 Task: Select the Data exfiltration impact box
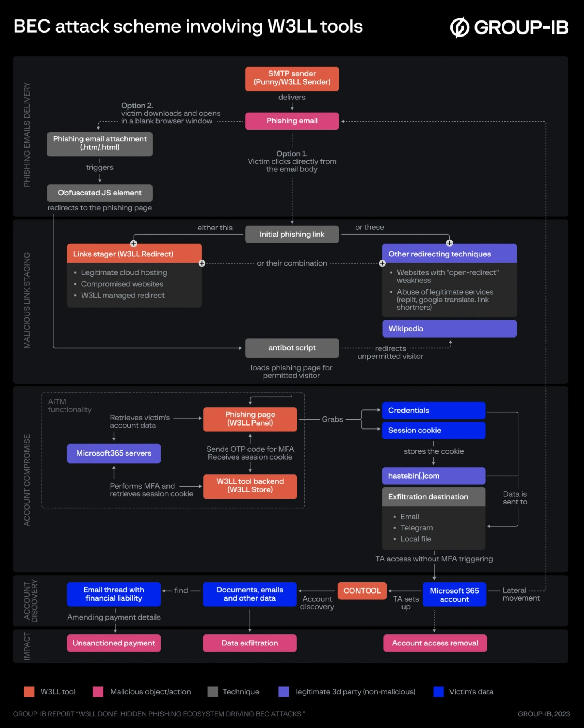(250, 643)
